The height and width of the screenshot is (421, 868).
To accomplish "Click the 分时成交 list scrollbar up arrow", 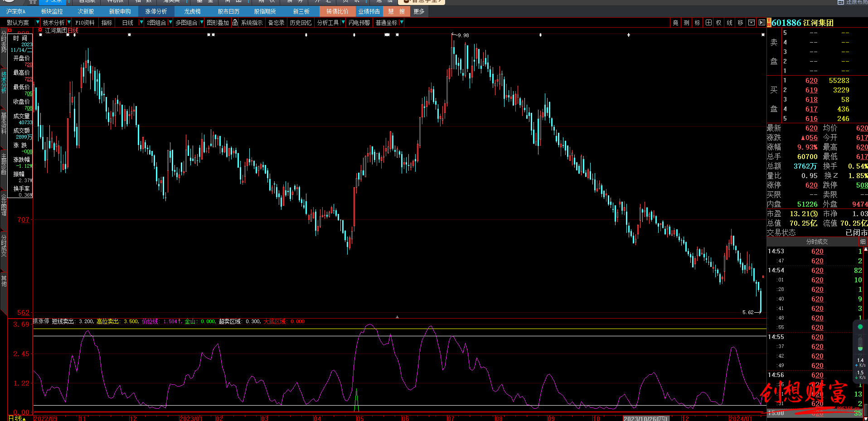I will click(866, 250).
